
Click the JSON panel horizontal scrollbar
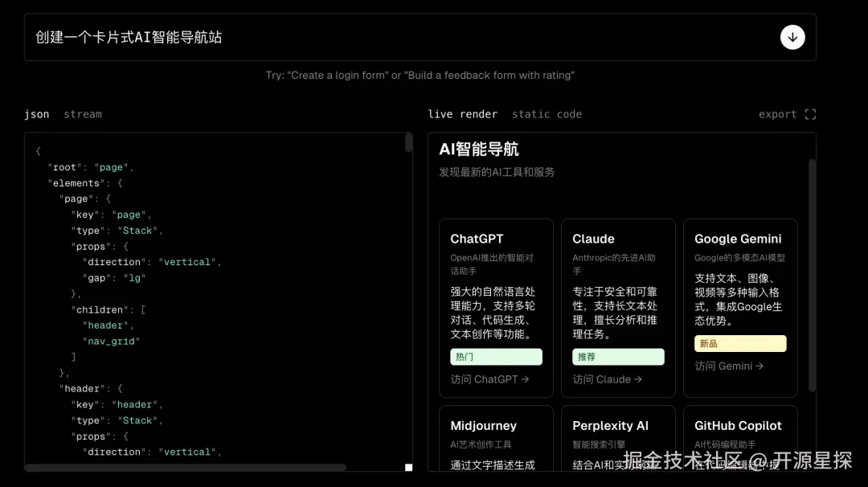tap(186, 468)
